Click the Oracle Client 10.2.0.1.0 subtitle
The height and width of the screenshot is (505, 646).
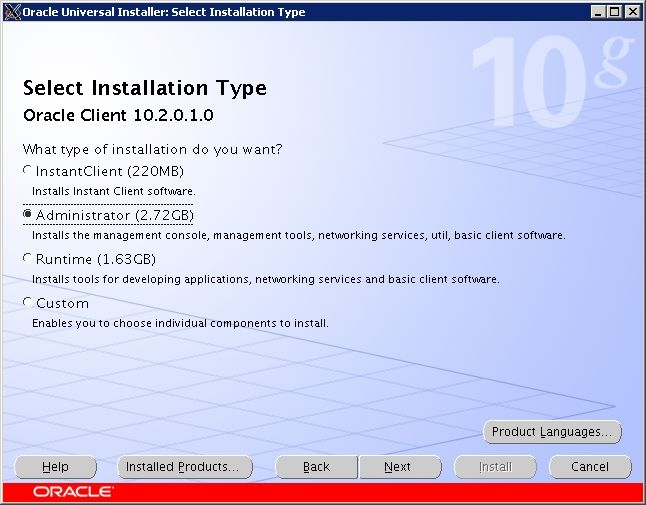[118, 116]
